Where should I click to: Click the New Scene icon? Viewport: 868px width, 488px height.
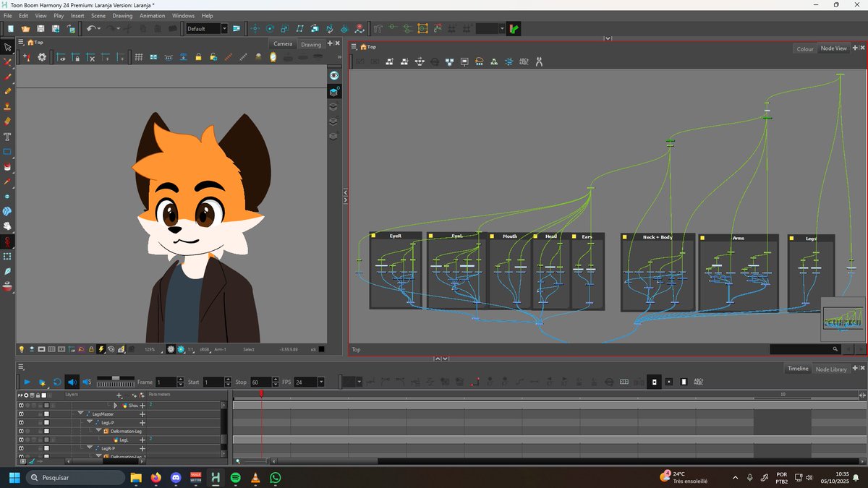11,28
